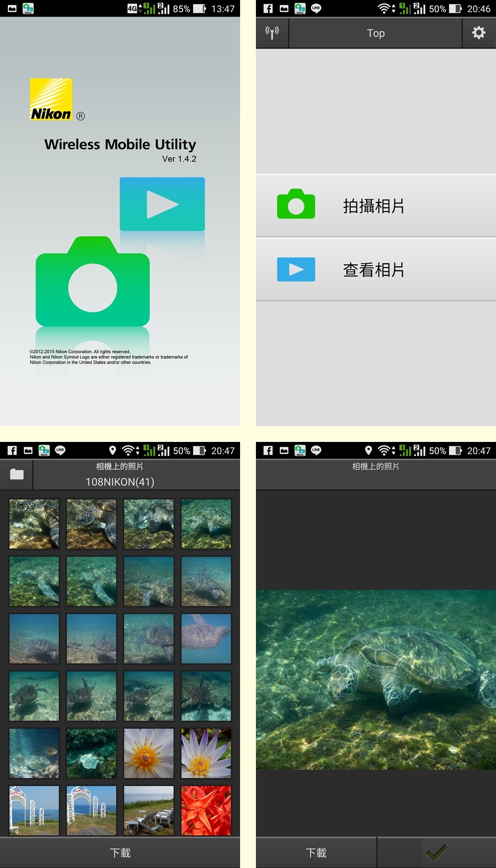Tap 相機上的照片 title in the photo grid screen

(120, 466)
